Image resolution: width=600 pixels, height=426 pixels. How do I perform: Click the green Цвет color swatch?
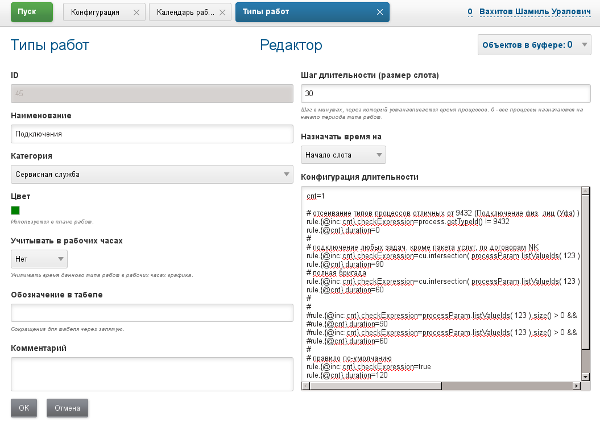(15, 210)
